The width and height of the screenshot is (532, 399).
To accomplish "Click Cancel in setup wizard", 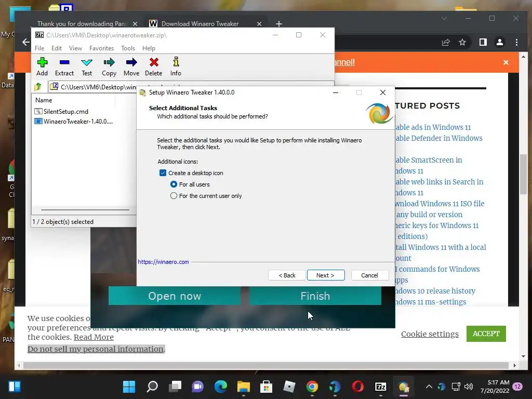I will [369, 275].
